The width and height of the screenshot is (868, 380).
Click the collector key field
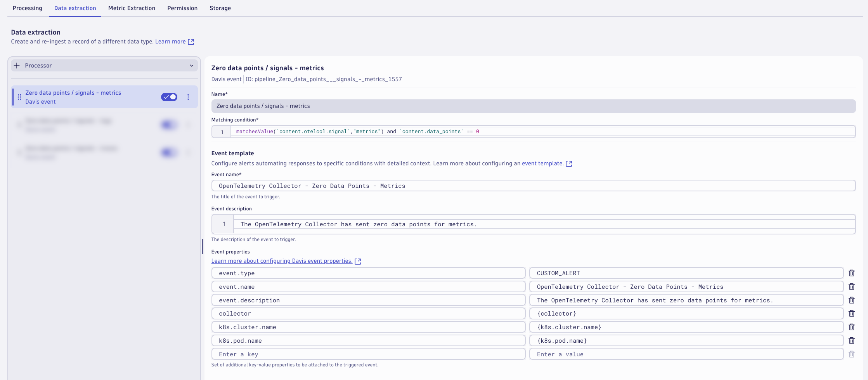pos(368,313)
